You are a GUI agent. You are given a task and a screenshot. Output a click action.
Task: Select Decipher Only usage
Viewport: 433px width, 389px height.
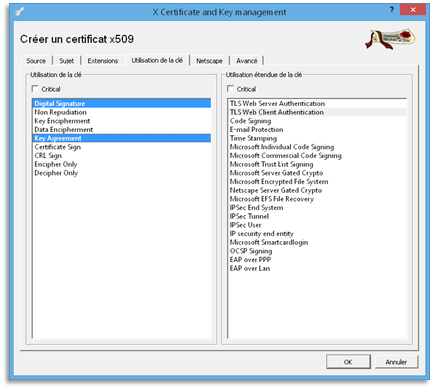coord(122,173)
